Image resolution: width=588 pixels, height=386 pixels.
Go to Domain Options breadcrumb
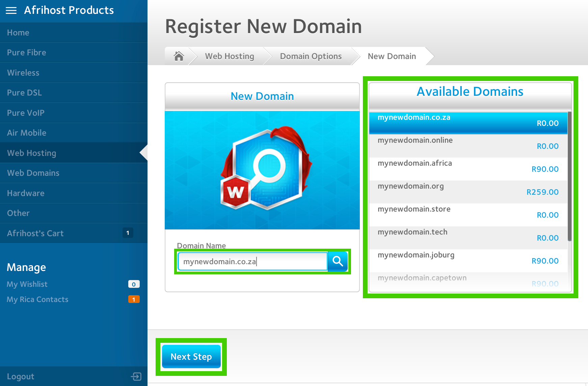tap(311, 56)
